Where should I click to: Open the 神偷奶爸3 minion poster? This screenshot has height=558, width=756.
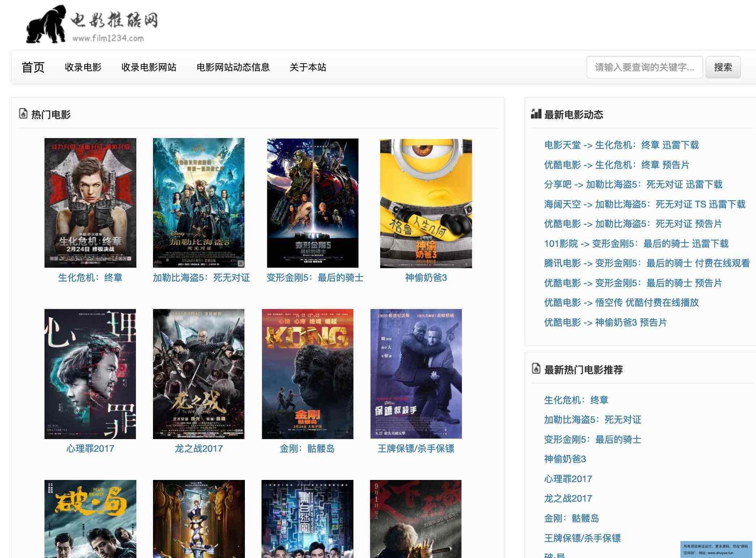426,203
